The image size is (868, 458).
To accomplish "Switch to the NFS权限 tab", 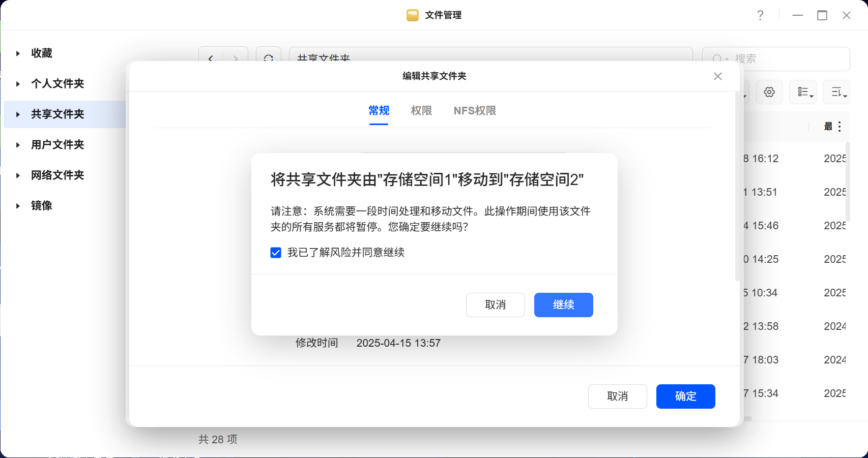I will pos(475,111).
